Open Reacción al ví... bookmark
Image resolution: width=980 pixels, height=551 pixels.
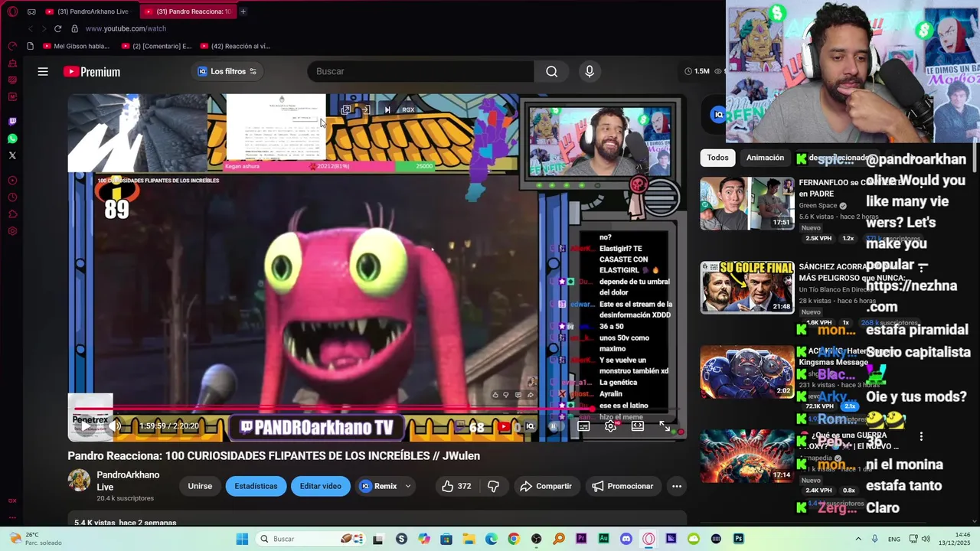click(234, 46)
